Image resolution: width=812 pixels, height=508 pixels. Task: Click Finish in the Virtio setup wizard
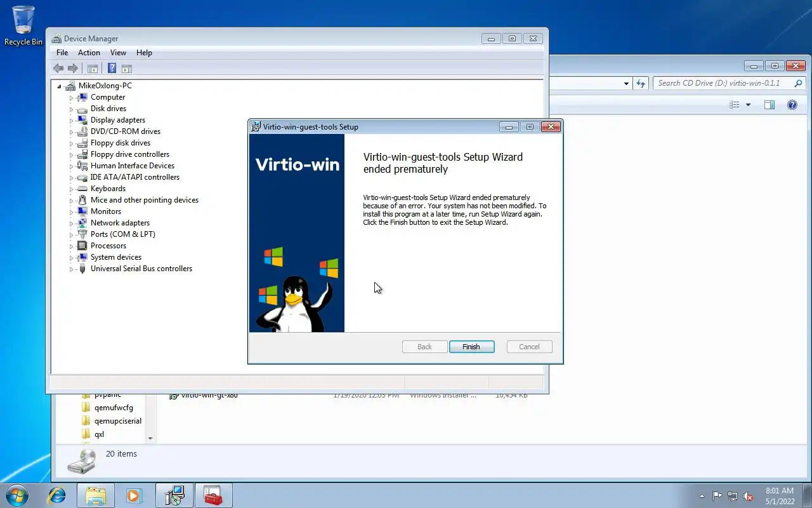pos(471,347)
